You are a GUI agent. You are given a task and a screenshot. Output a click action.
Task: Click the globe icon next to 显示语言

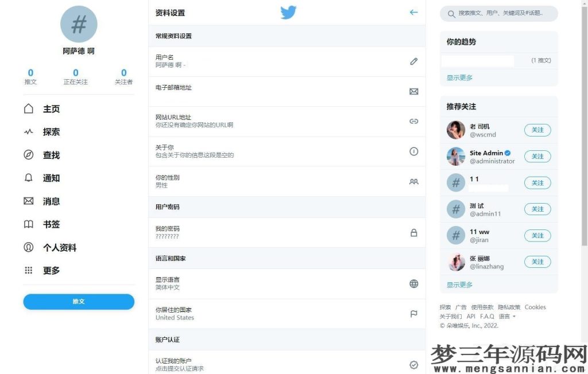pyautogui.click(x=413, y=283)
